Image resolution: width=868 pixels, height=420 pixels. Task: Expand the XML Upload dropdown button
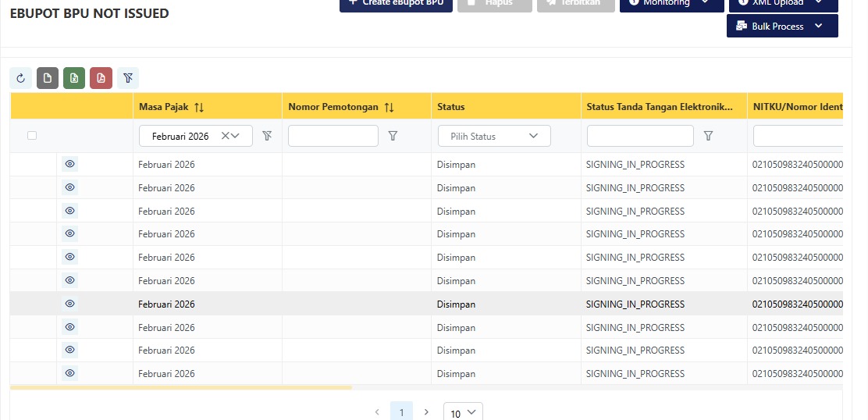pos(783,5)
